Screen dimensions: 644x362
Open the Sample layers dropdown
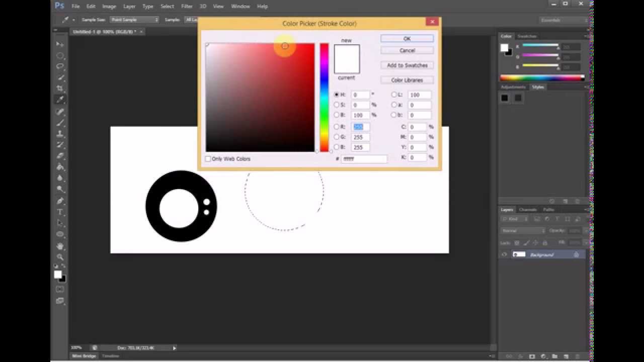point(192,20)
